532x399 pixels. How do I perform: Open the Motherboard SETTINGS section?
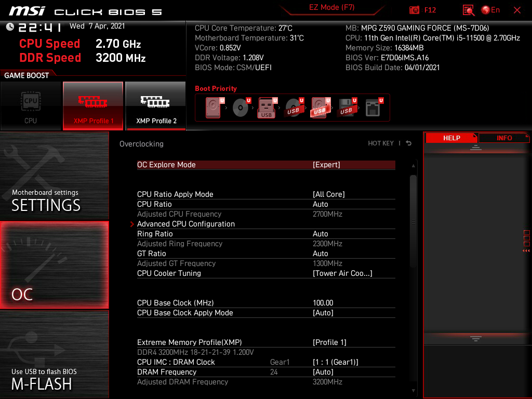pyautogui.click(x=54, y=176)
